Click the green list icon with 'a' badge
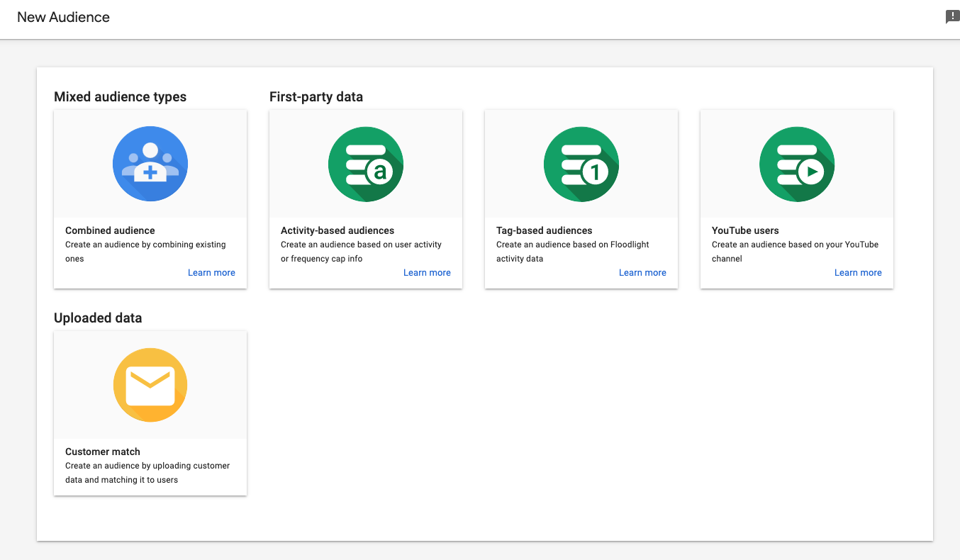This screenshot has height=560, width=960. (x=365, y=163)
